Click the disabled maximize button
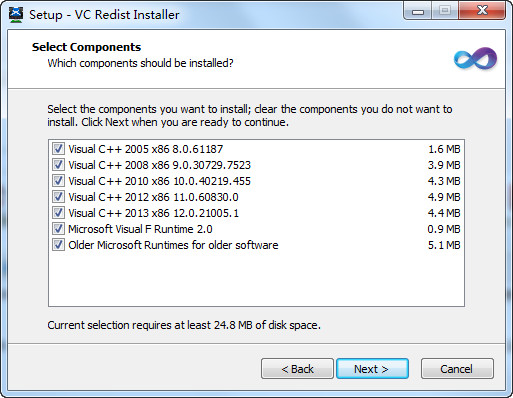Image resolution: width=513 pixels, height=398 pixels. click(445, 11)
